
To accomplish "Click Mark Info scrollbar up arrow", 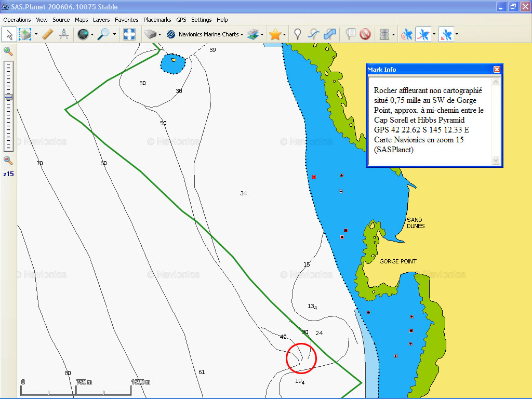I will 496,82.
